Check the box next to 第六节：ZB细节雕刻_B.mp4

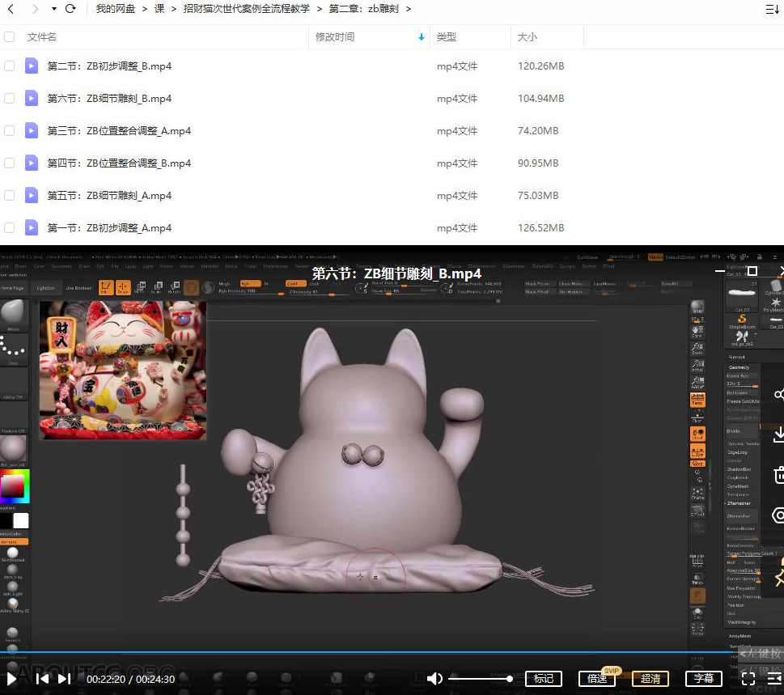[11, 98]
